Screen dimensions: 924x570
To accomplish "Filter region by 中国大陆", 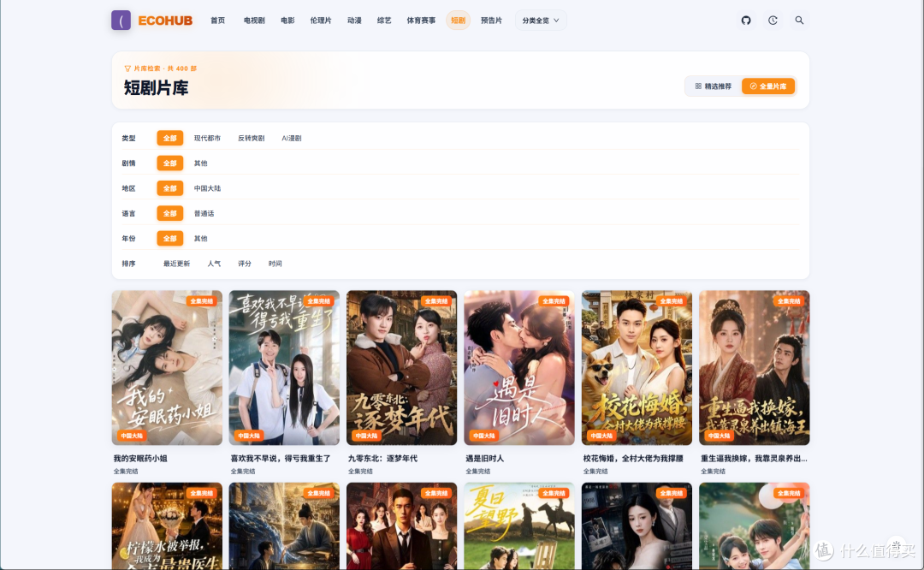I will coord(207,188).
